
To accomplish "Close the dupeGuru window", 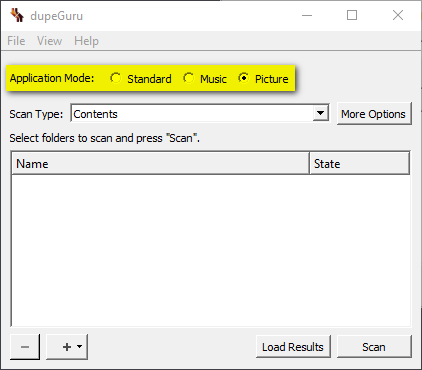I will click(x=398, y=15).
